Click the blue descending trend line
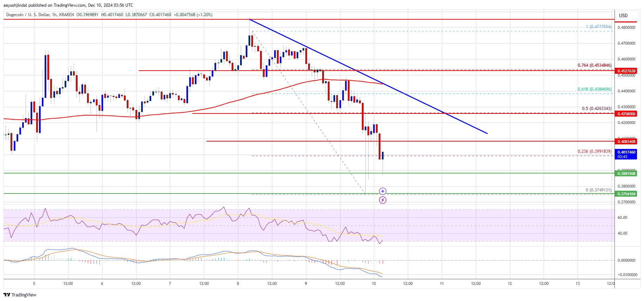644x301 pixels. 369,77
